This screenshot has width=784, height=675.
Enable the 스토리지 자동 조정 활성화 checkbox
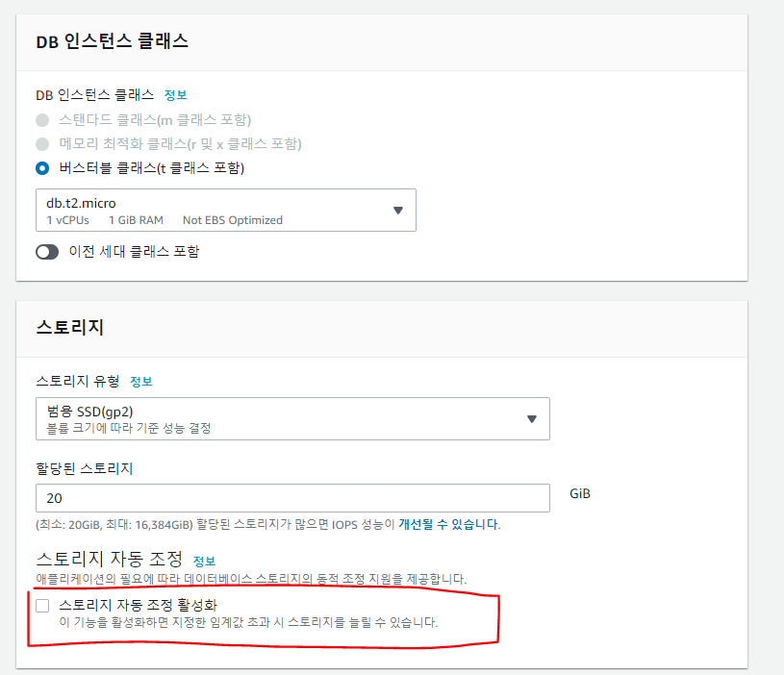[42, 606]
